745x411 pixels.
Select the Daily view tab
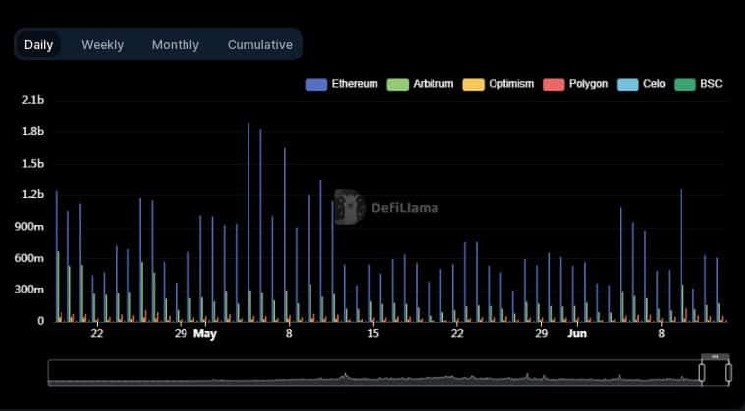click(x=39, y=45)
